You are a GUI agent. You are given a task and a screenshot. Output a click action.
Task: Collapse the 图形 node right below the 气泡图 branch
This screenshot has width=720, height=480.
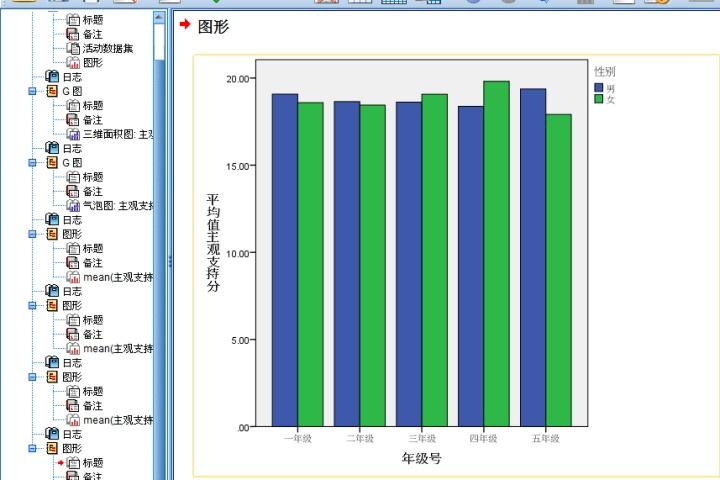tap(32, 234)
